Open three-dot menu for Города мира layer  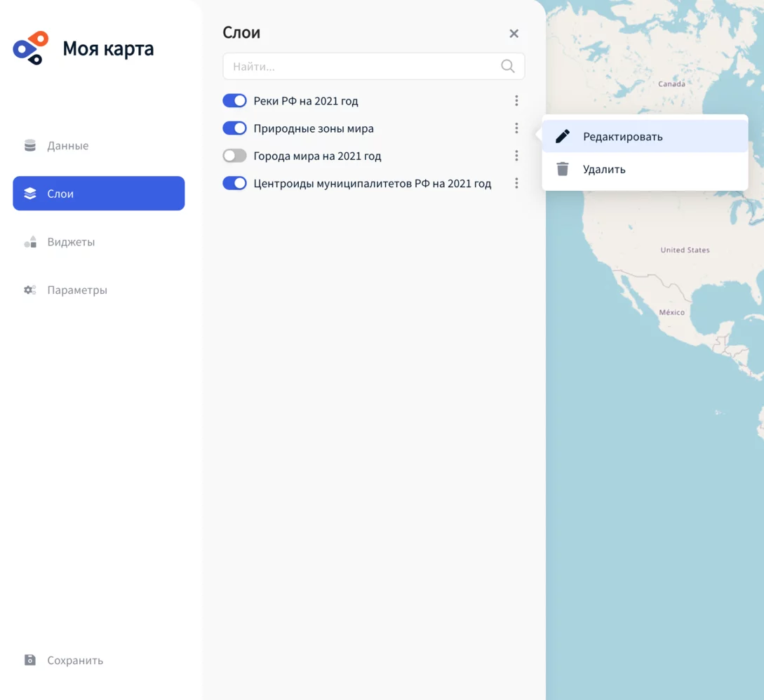(x=516, y=156)
